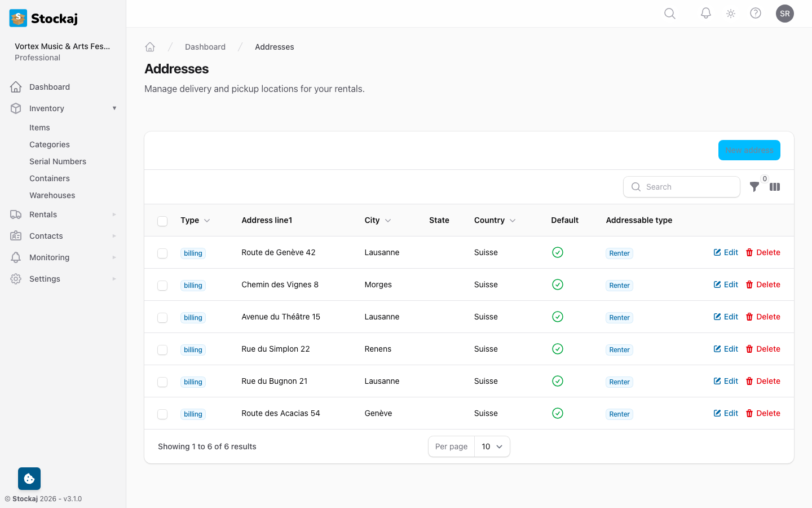Click the notifications bell icon
The image size is (812, 508).
point(705,13)
